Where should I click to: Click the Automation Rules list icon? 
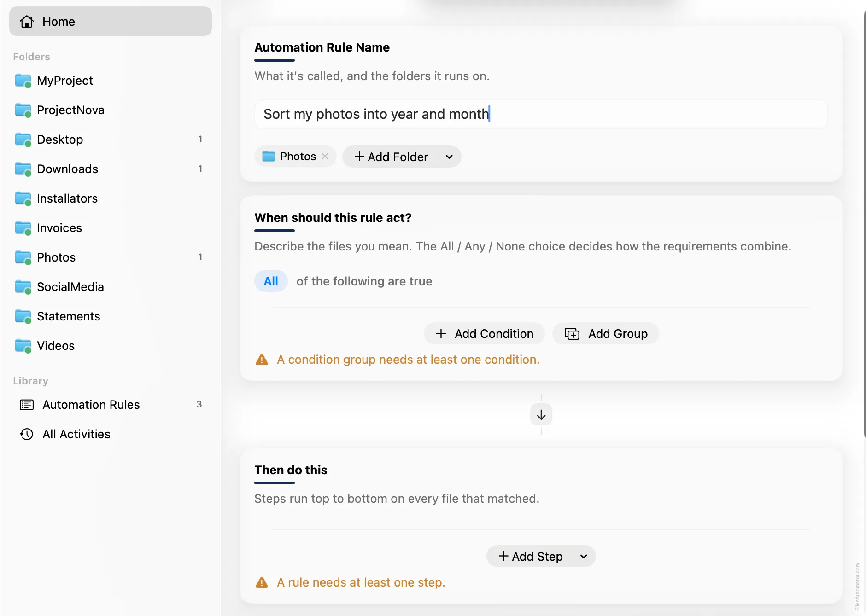click(27, 405)
